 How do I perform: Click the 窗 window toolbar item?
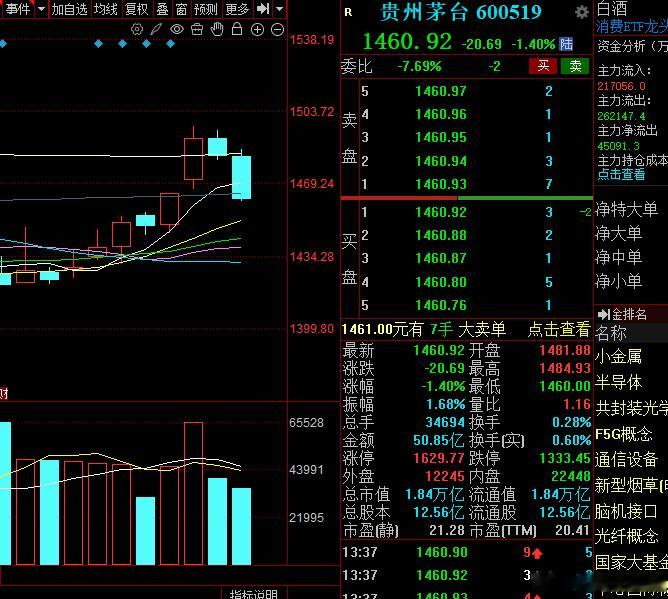(x=181, y=9)
